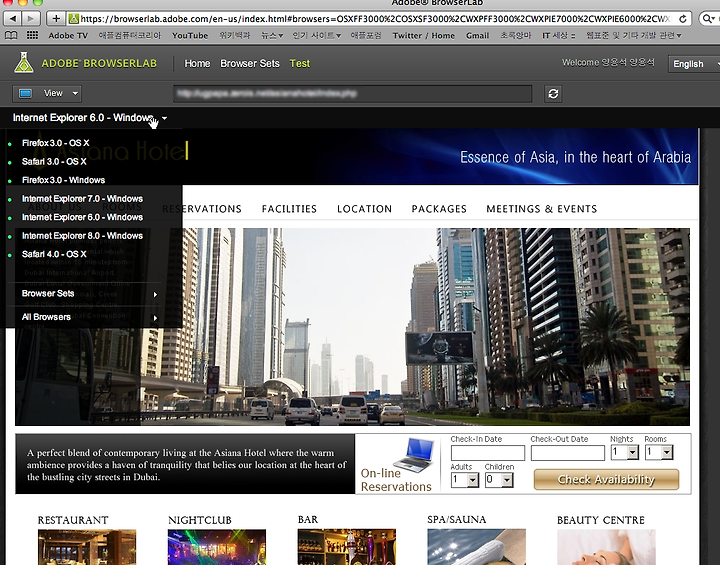Click the Adobe BrowserLab flask logo
Viewport: 720px width, 565px height.
pos(23,62)
